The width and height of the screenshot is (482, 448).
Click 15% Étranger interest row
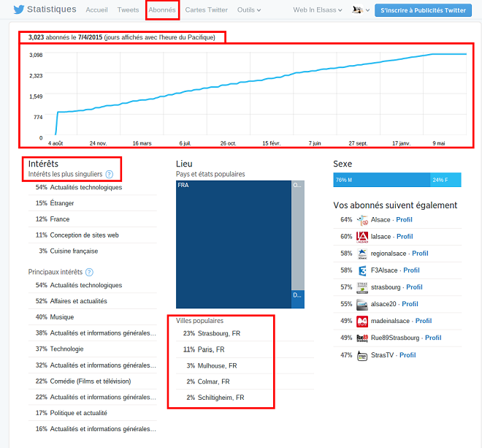point(92,203)
